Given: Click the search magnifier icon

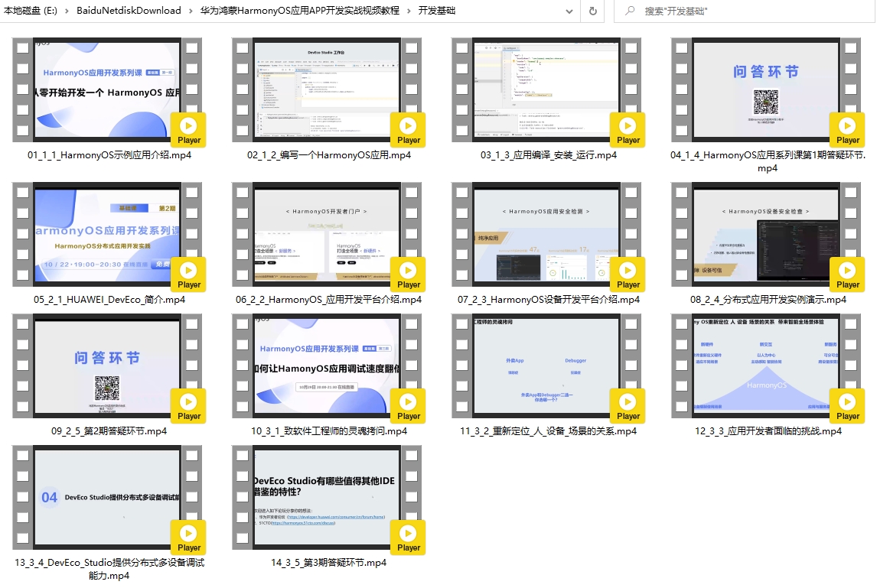Looking at the screenshot, I should [630, 11].
